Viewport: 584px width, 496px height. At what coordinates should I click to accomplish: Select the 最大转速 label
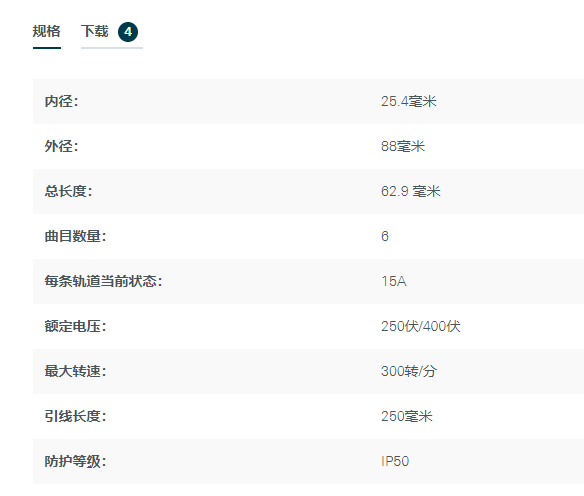point(76,371)
